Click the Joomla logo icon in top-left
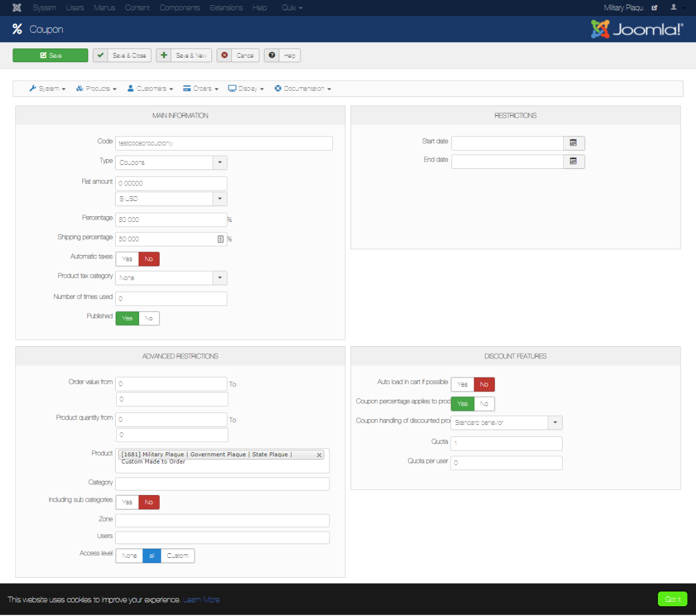 17,8
